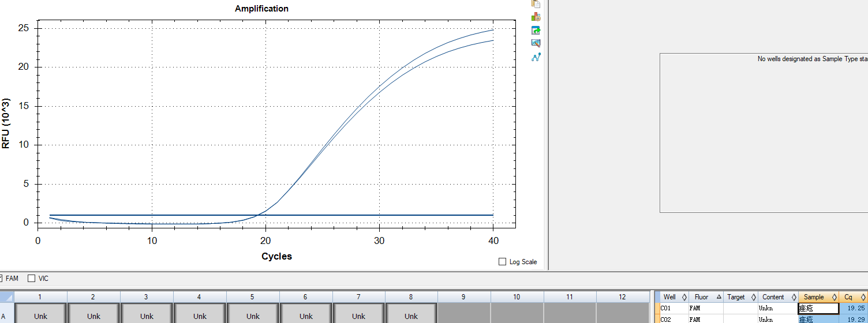The image size is (868, 323).
Task: Sort table by the Cq column
Action: point(852,297)
